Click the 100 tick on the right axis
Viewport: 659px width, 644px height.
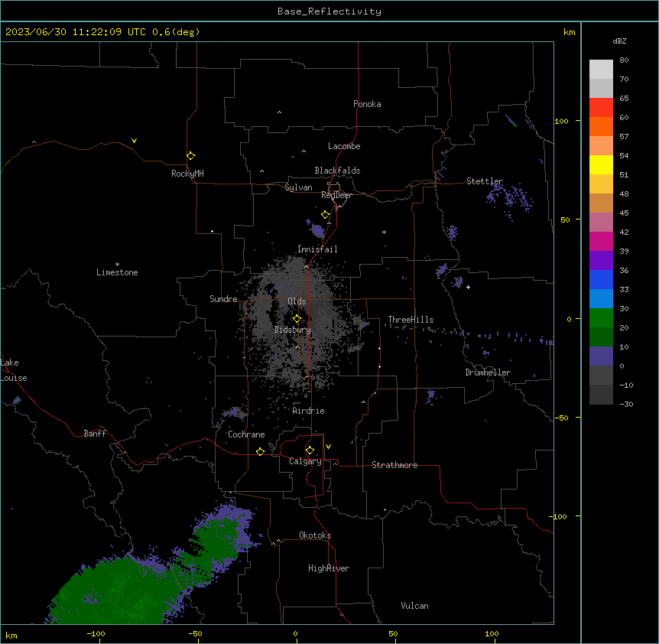[x=561, y=122]
